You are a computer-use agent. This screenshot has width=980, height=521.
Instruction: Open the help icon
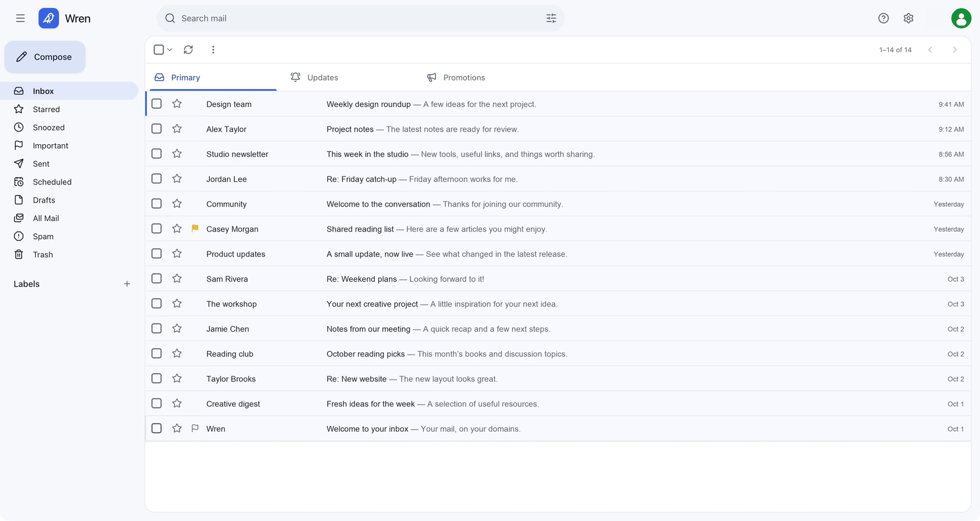click(884, 18)
